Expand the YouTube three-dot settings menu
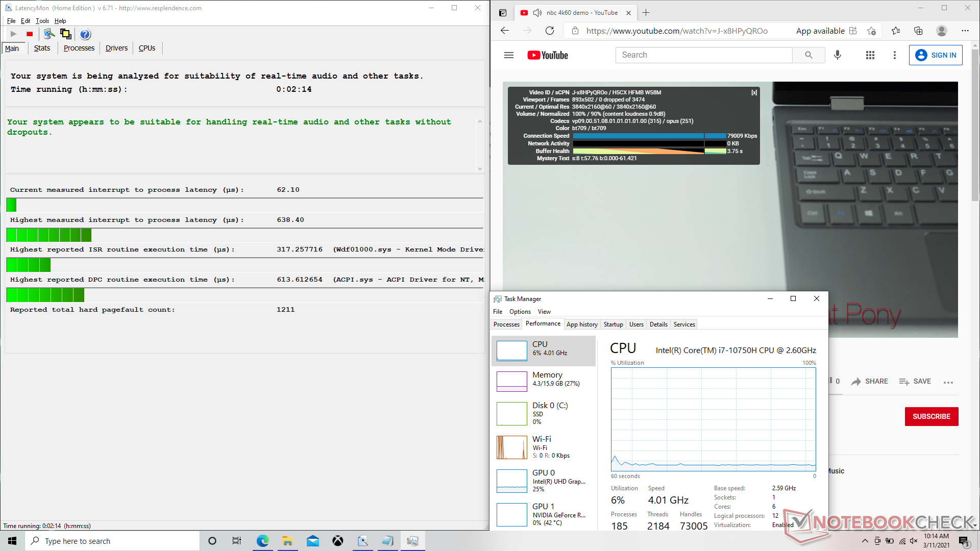 [x=894, y=55]
